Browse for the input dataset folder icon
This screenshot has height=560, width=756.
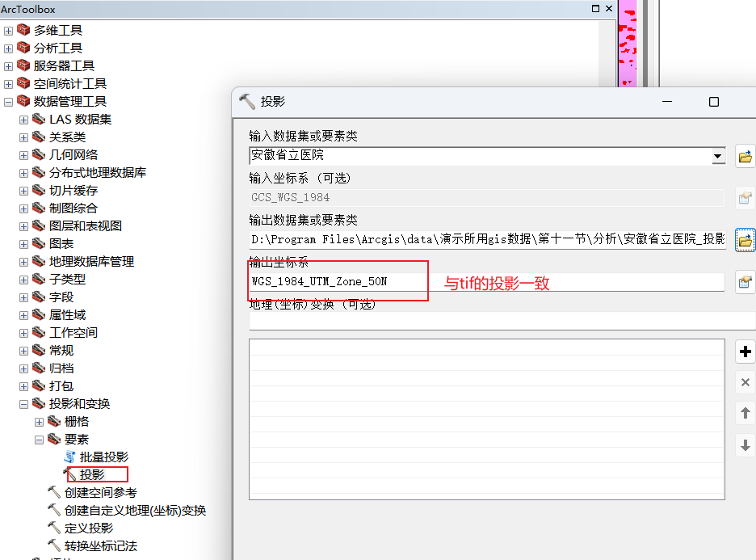745,156
